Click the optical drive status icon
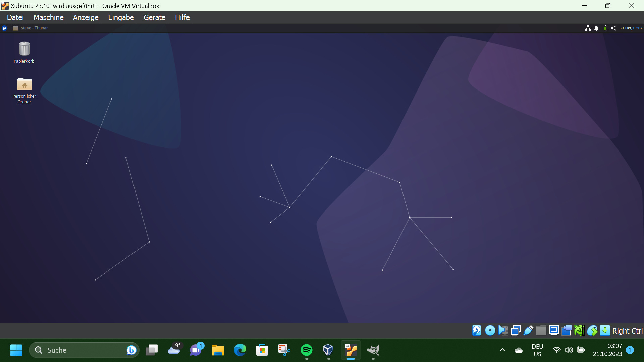 coord(490,330)
